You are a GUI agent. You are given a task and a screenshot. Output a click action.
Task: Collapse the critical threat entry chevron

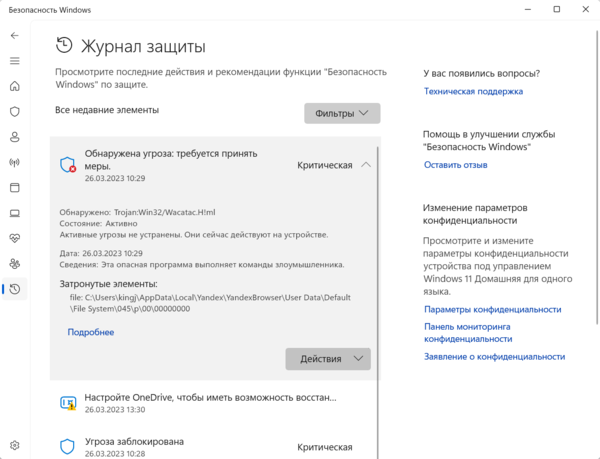click(x=366, y=165)
